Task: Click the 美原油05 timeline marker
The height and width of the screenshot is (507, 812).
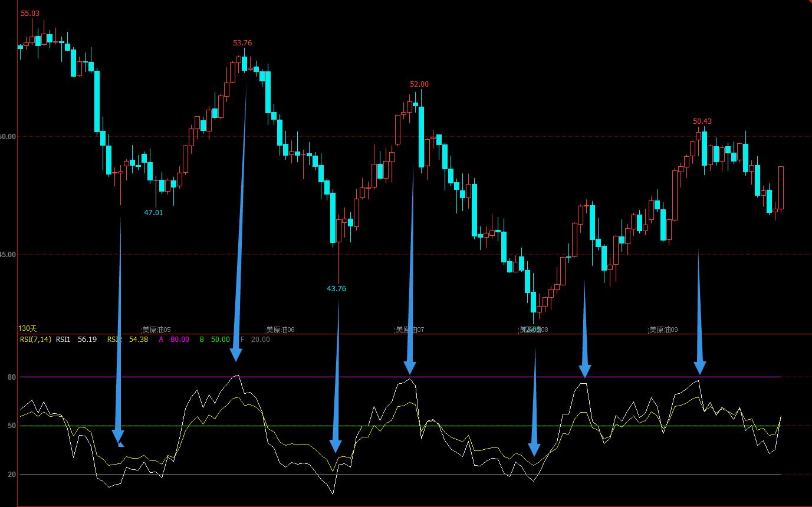Action: 156,330
